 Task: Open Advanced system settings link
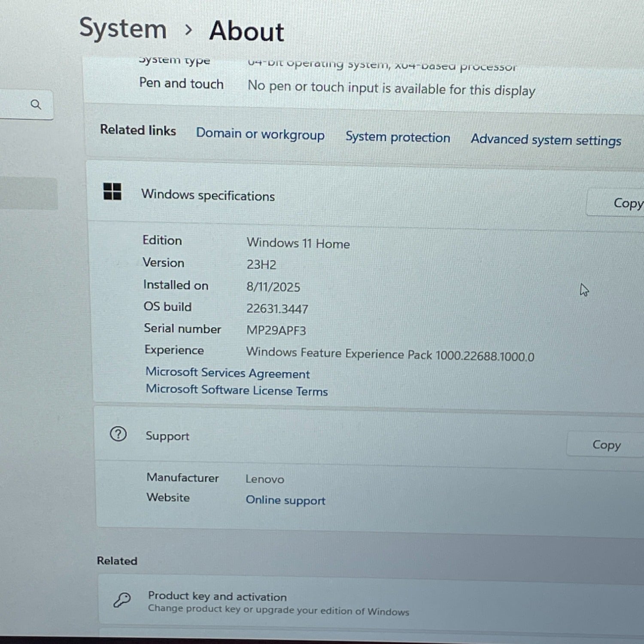click(x=546, y=140)
